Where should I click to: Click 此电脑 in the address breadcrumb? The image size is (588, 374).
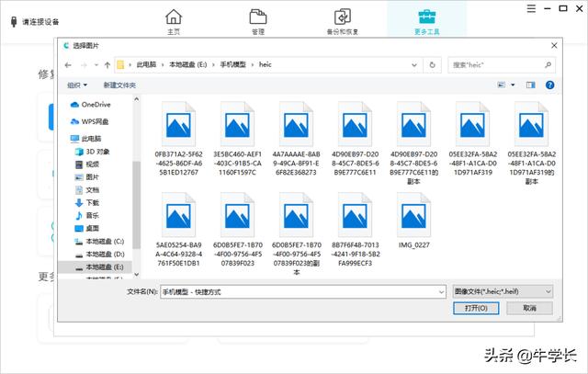(146, 64)
